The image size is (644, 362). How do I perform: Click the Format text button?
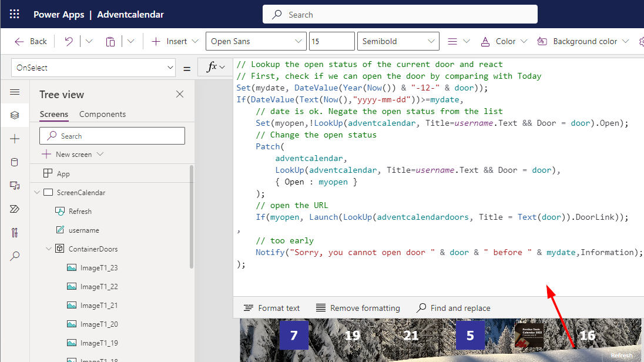click(271, 308)
